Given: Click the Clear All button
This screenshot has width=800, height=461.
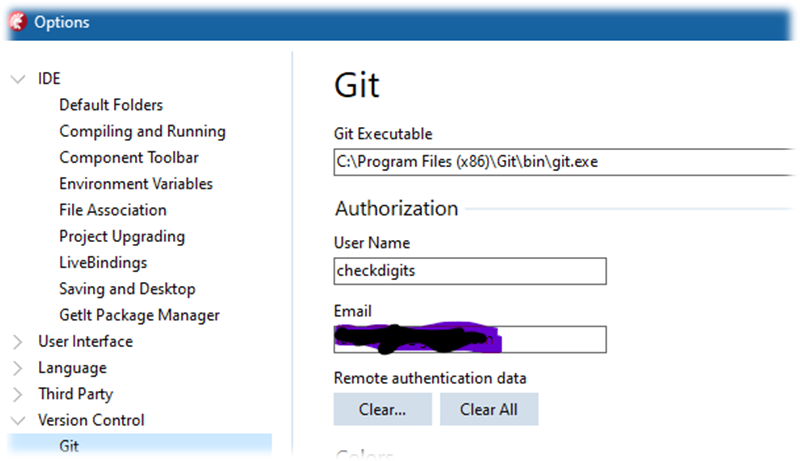Looking at the screenshot, I should pyautogui.click(x=489, y=409).
